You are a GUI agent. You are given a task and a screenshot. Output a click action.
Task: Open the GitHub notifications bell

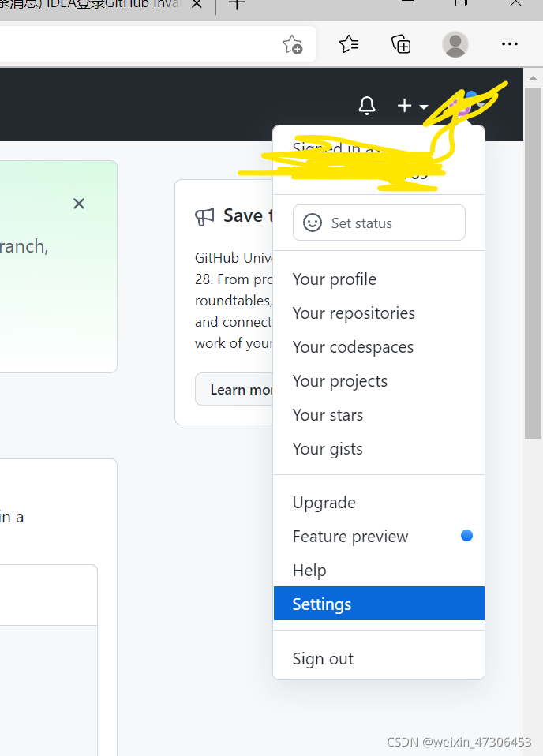[x=366, y=105]
